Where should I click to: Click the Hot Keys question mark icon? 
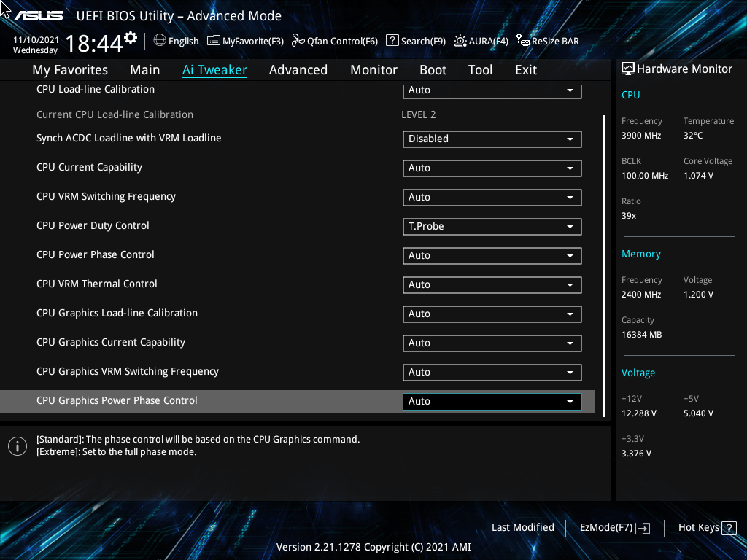point(729,528)
